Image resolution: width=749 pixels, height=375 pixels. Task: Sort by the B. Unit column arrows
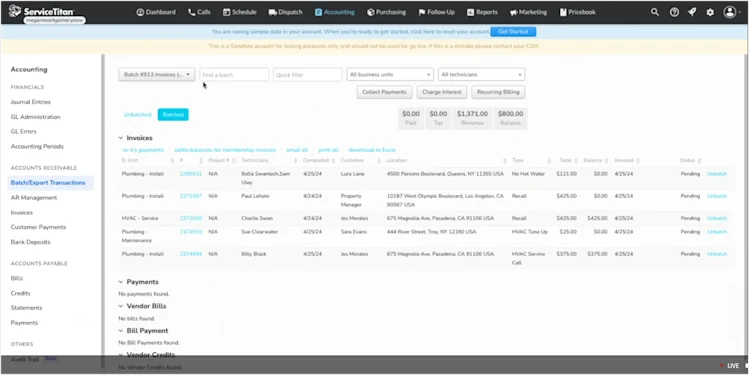point(172,161)
